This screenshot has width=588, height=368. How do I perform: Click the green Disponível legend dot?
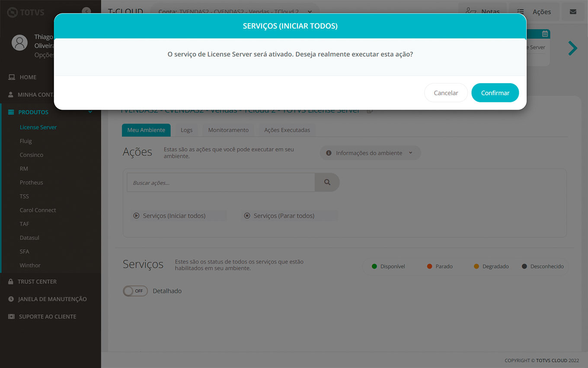click(x=374, y=266)
